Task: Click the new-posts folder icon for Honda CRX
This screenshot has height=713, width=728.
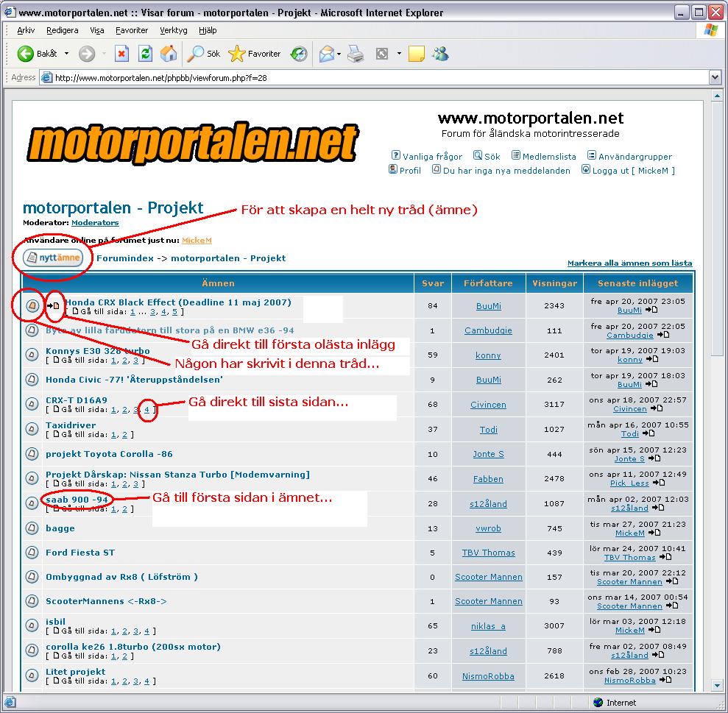Action: tap(32, 306)
